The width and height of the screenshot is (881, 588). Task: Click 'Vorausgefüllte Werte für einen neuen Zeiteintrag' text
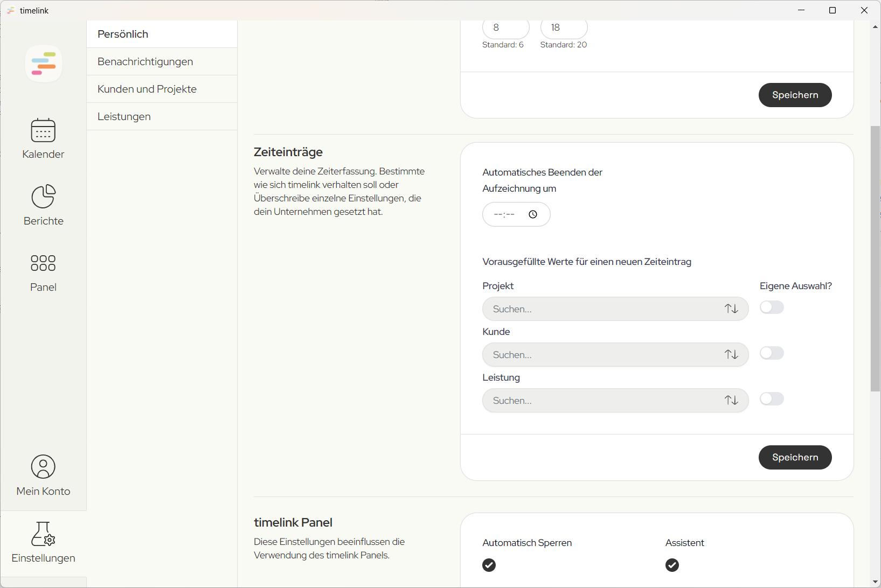click(x=587, y=262)
